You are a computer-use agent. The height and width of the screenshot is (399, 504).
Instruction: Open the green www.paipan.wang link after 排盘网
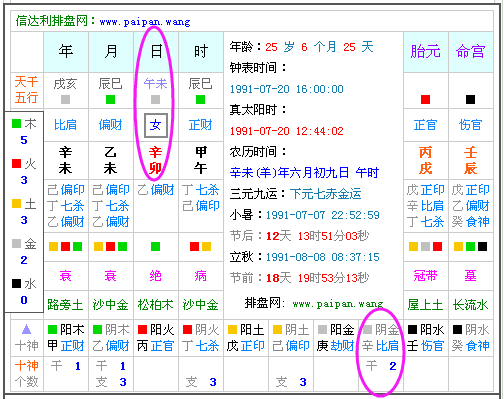click(338, 304)
